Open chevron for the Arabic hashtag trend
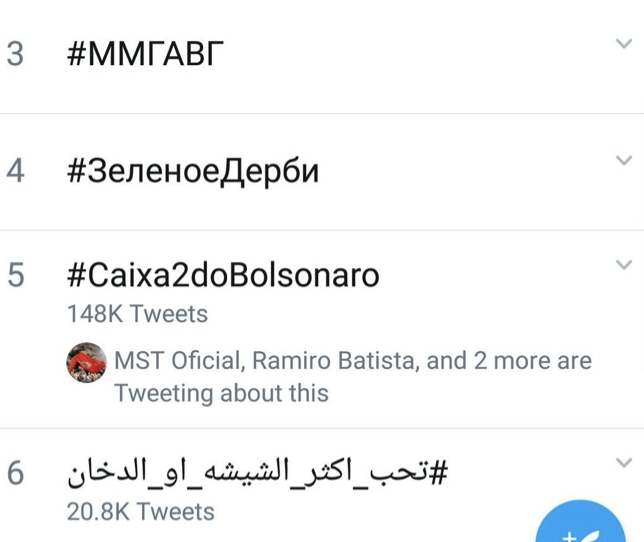644x542 pixels. coord(624,463)
